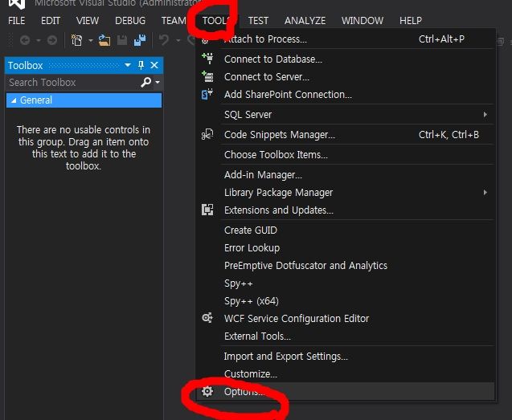Click the New Project toolbar icon
Screen dimensions: 512x420
pyautogui.click(x=77, y=40)
